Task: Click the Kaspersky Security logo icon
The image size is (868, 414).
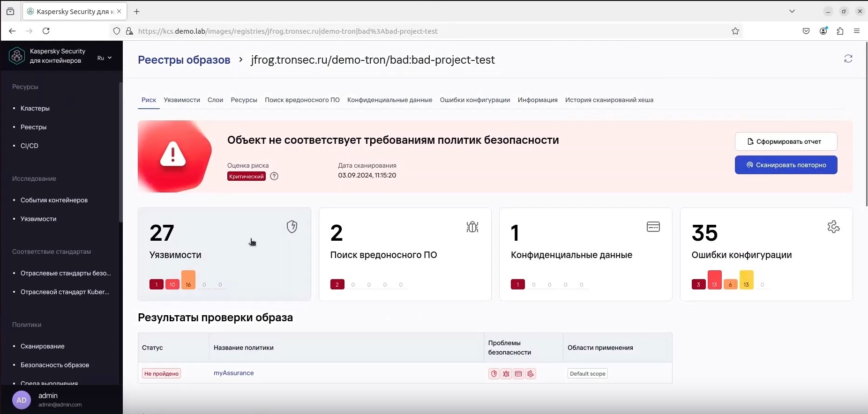Action: tap(17, 56)
